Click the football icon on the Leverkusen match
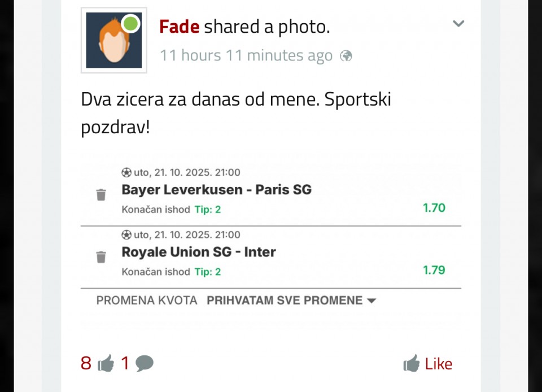The image size is (542, 392). click(x=126, y=172)
